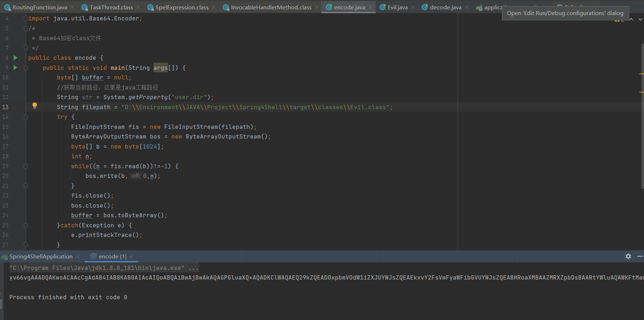This screenshot has height=320, width=644.
Task: Click the 'new byte[1024]' expression
Action: tap(135, 146)
